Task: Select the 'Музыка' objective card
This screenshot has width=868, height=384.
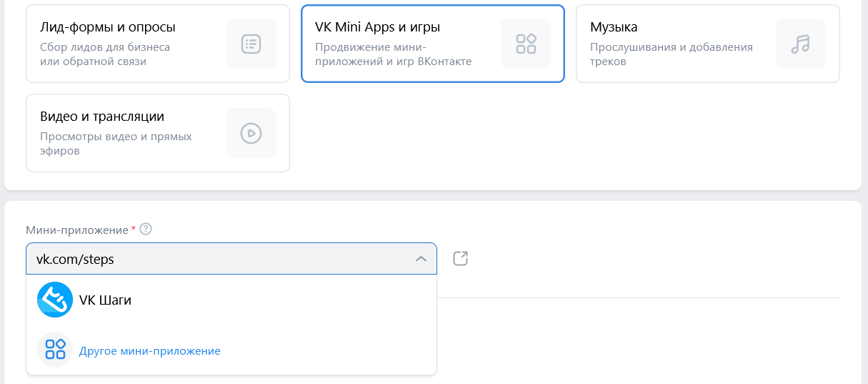Action: pos(708,44)
